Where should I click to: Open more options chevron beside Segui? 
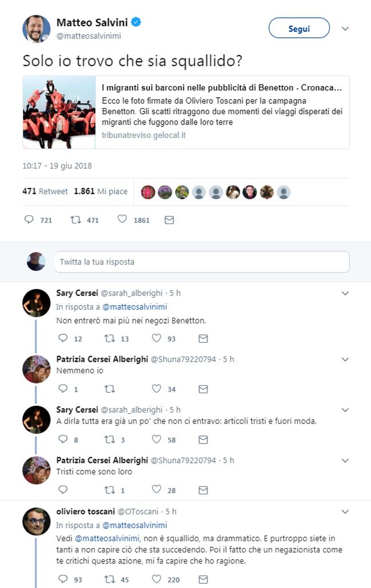345,29
